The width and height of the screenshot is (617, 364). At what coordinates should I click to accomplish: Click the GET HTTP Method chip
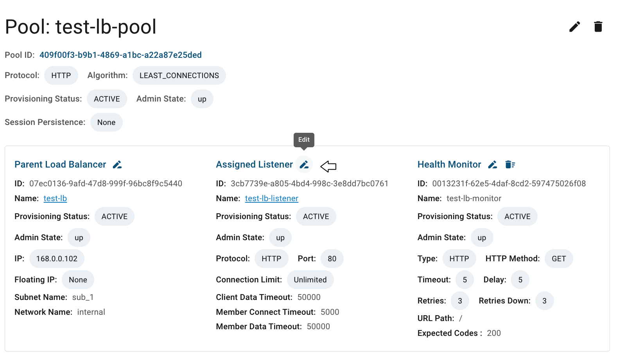point(559,259)
